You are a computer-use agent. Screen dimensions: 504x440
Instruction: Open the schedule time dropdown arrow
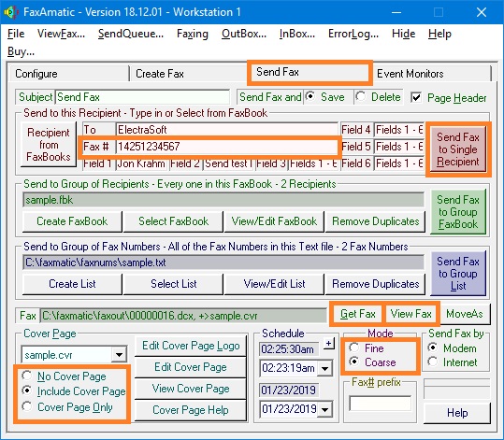coord(325,368)
